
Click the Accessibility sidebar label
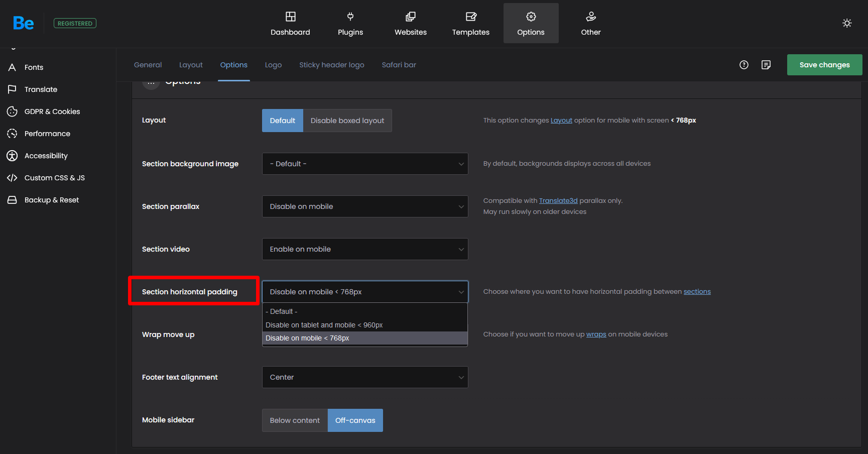pos(46,156)
